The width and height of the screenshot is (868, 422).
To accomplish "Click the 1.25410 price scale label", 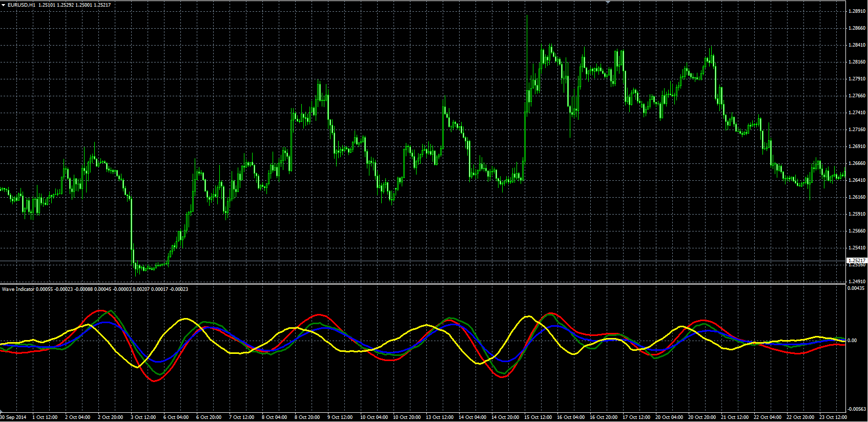I will 857,248.
